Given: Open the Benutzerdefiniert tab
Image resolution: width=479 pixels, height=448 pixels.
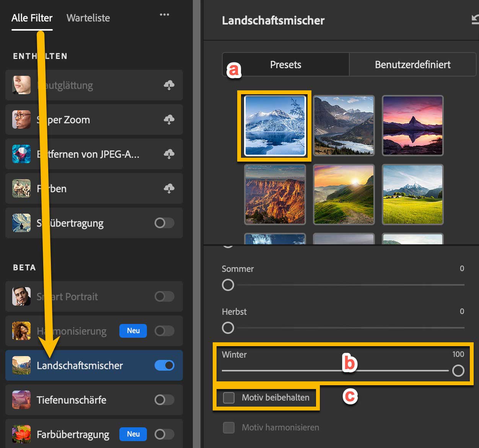Looking at the screenshot, I should [412, 65].
